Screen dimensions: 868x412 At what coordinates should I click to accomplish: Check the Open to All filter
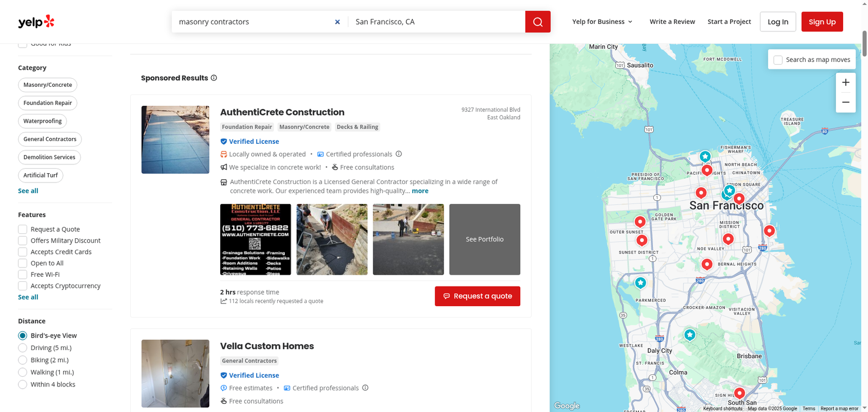click(x=23, y=263)
